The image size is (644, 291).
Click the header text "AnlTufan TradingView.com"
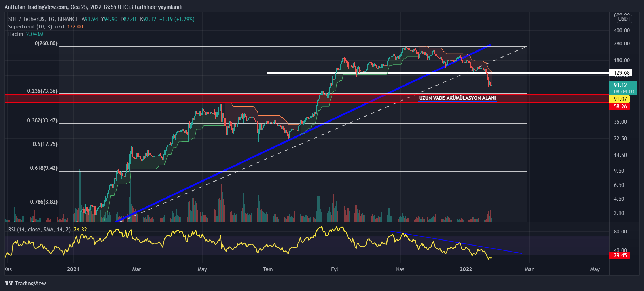(x=36, y=7)
